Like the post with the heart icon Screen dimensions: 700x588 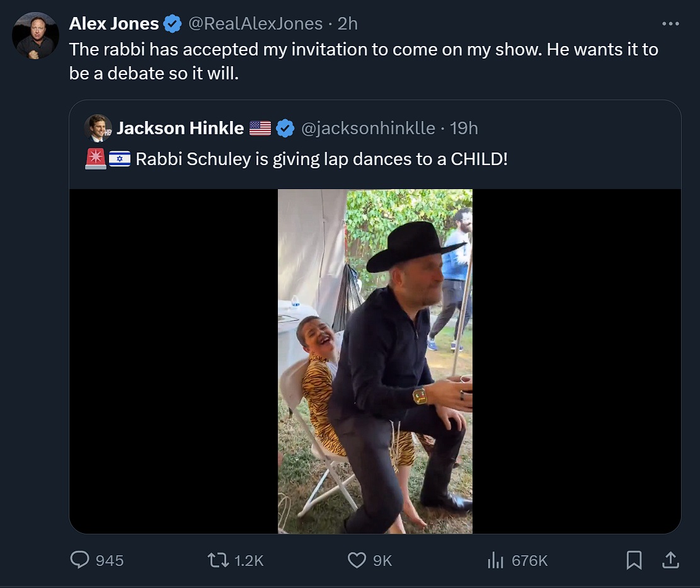(357, 560)
